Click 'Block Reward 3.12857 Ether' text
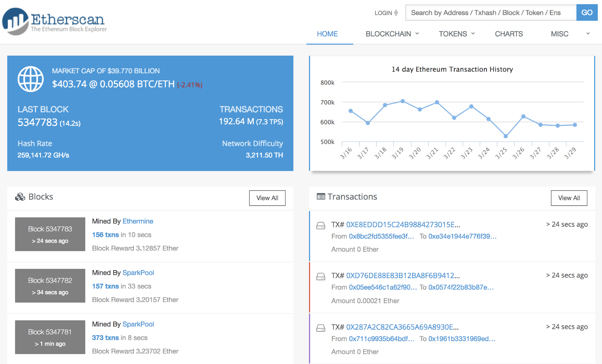This screenshot has width=602, height=364. pyautogui.click(x=135, y=248)
